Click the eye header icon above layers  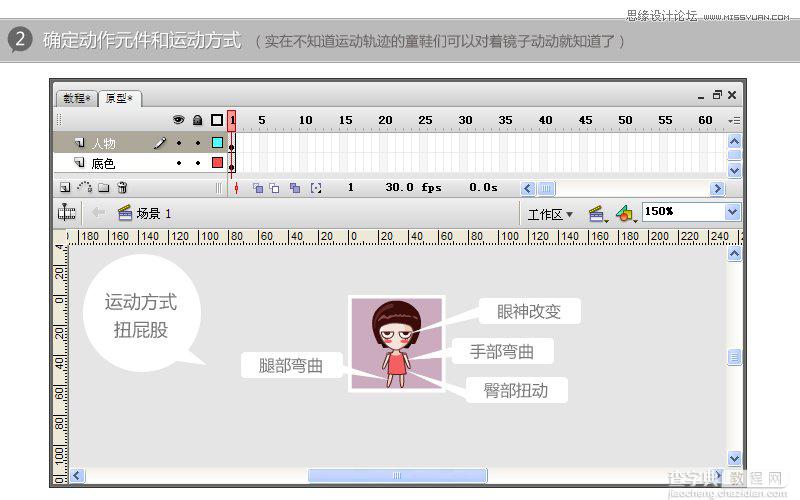[x=178, y=120]
